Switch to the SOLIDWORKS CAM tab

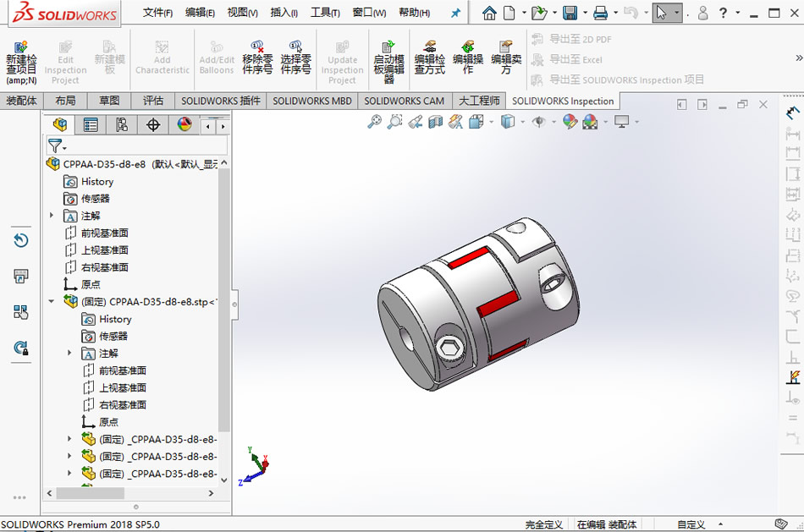point(404,101)
